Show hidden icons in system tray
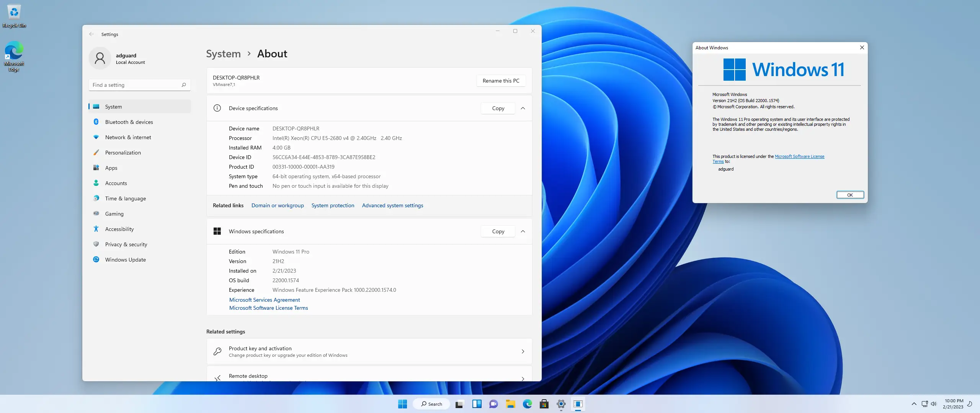The image size is (980, 413). point(914,404)
